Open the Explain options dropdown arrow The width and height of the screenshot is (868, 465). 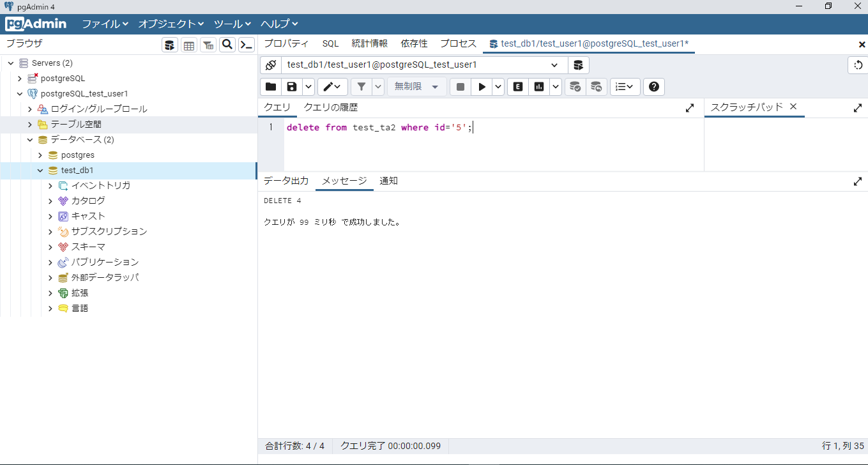[556, 87]
